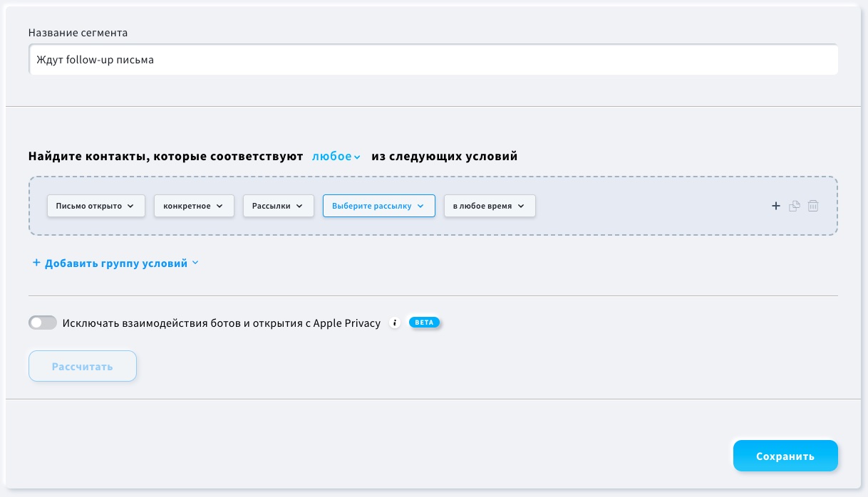Open the "любое" match type dropdown
868x497 pixels.
click(x=336, y=157)
